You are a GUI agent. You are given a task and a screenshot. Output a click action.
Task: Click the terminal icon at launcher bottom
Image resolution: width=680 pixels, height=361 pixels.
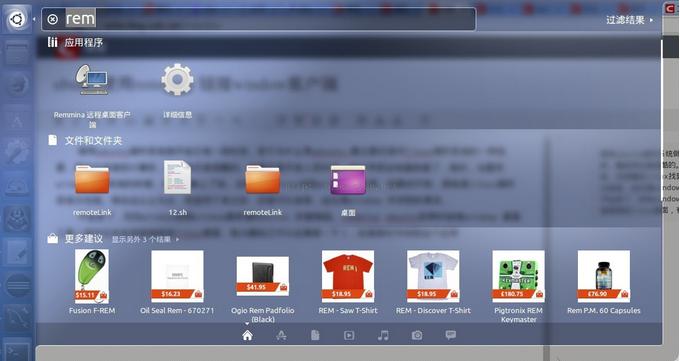click(x=16, y=351)
